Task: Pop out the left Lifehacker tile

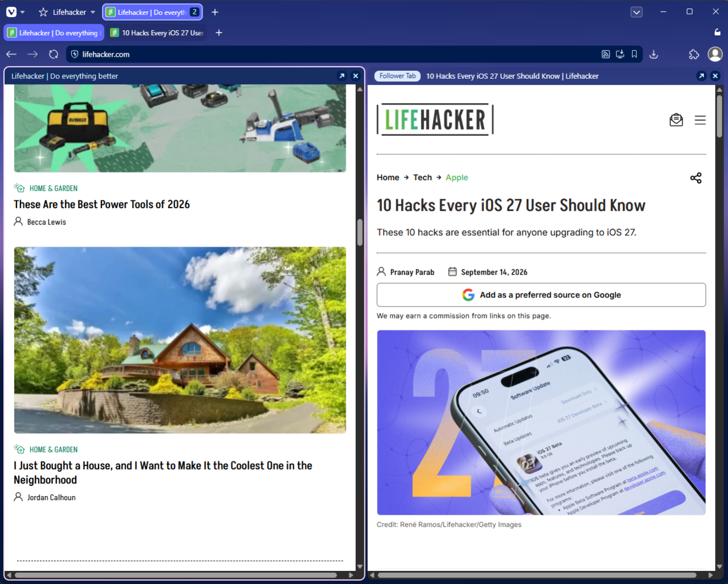Action: click(342, 76)
